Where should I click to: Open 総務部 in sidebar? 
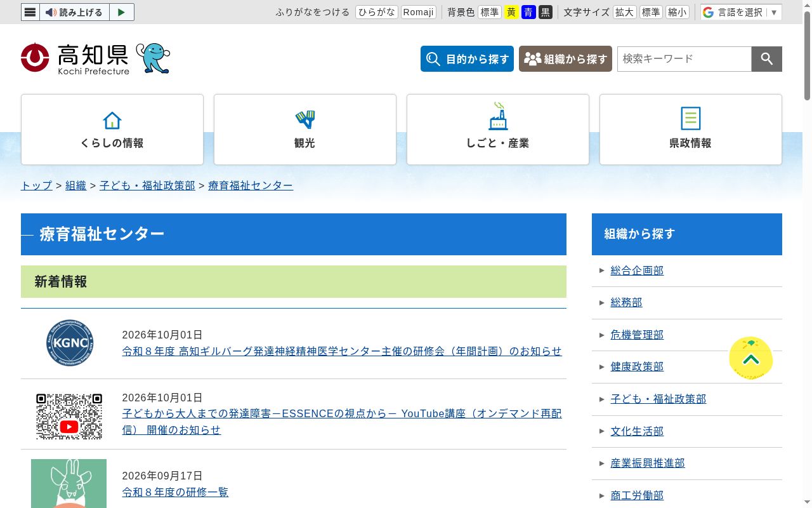(626, 303)
